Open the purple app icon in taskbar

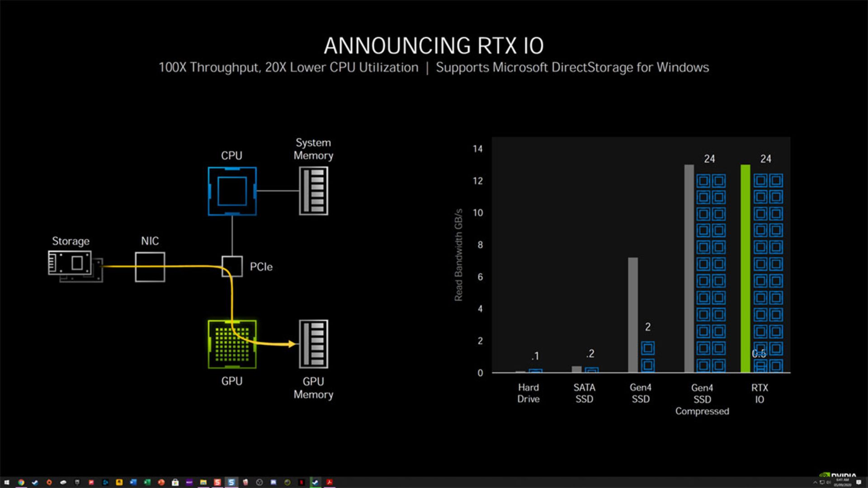pyautogui.click(x=189, y=482)
